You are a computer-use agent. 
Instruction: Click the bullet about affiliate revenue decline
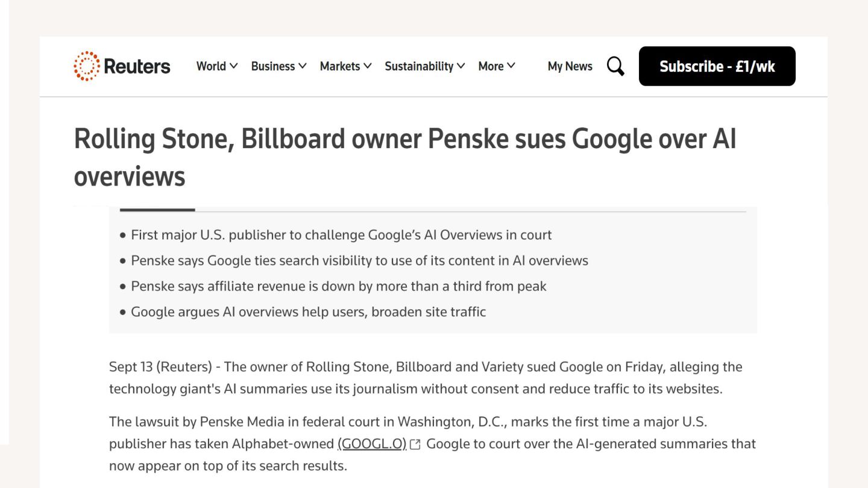tap(338, 286)
